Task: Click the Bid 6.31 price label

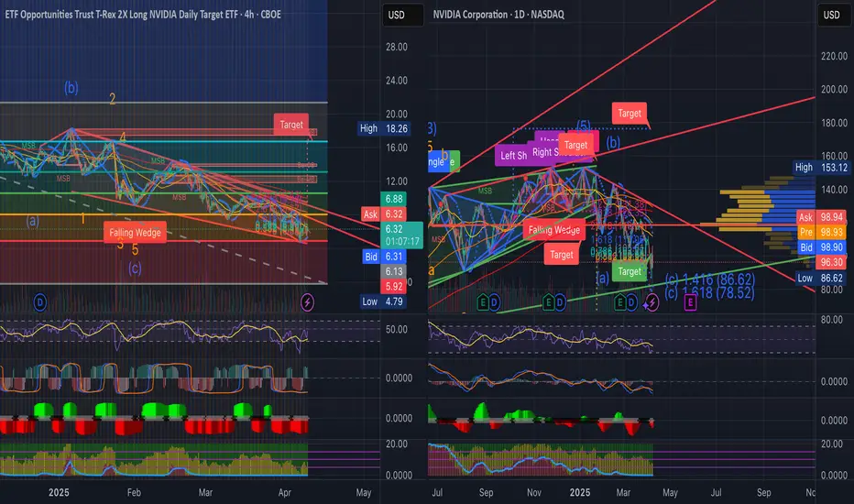Action: pyautogui.click(x=385, y=257)
